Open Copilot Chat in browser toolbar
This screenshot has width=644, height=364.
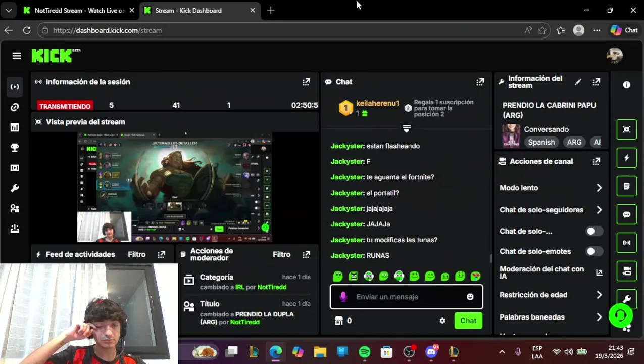click(x=624, y=30)
